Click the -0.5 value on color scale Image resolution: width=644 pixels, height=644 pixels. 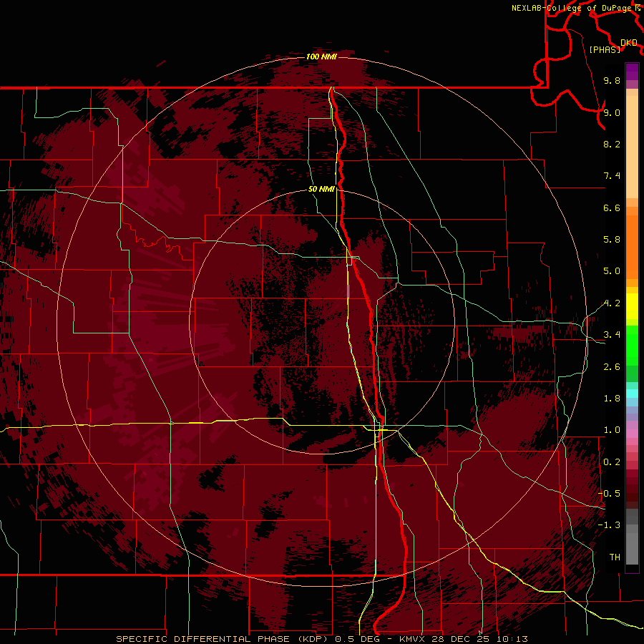(x=609, y=494)
